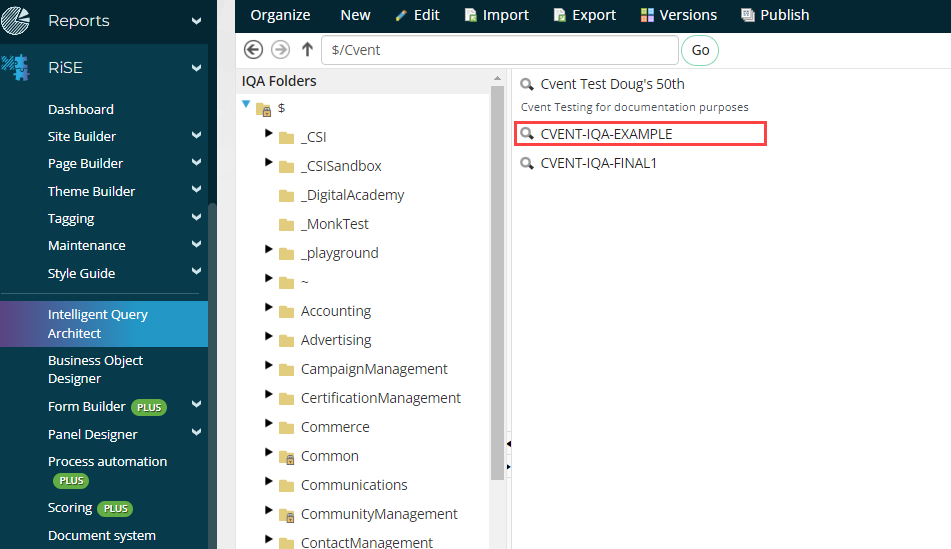The image size is (951, 549).
Task: Click the up one level arrow
Action: click(307, 50)
